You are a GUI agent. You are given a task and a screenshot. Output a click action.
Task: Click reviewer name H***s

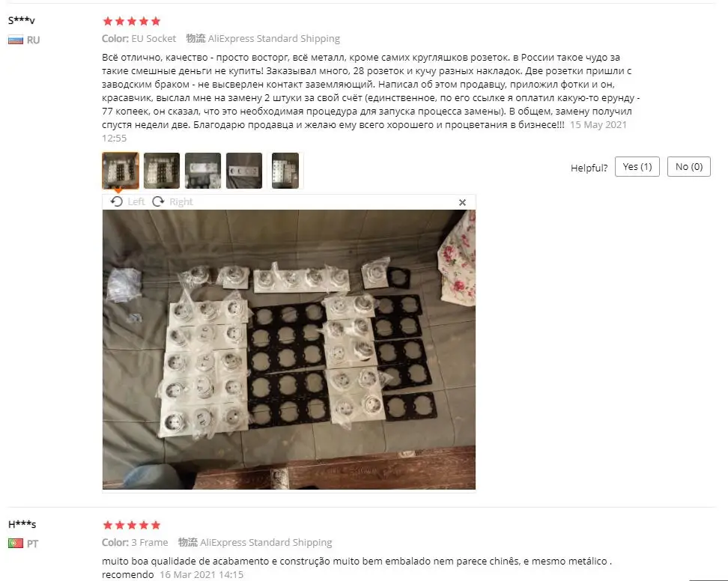pos(22,524)
